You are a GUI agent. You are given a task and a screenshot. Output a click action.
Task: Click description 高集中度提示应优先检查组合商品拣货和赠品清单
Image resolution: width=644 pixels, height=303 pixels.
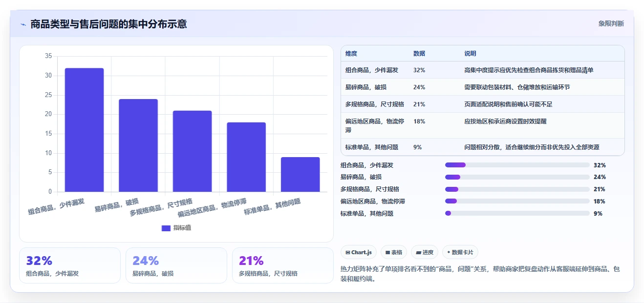(529, 70)
